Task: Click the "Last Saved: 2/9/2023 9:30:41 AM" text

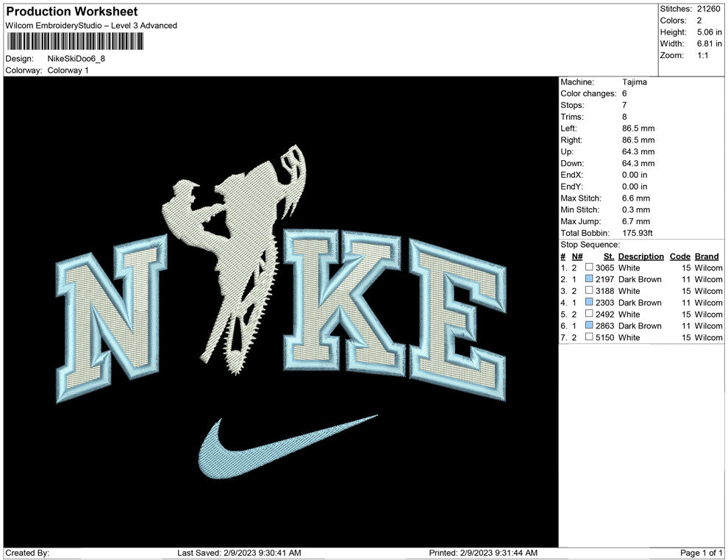Action: click(x=239, y=552)
